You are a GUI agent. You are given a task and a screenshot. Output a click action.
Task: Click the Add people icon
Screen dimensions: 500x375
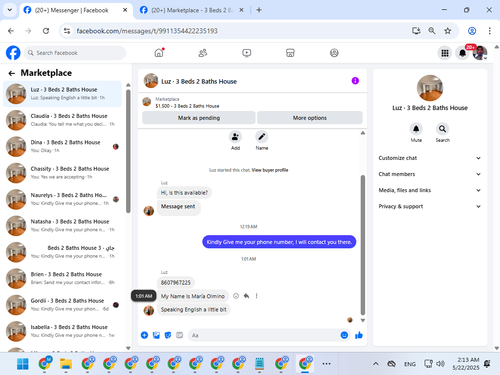point(235,136)
